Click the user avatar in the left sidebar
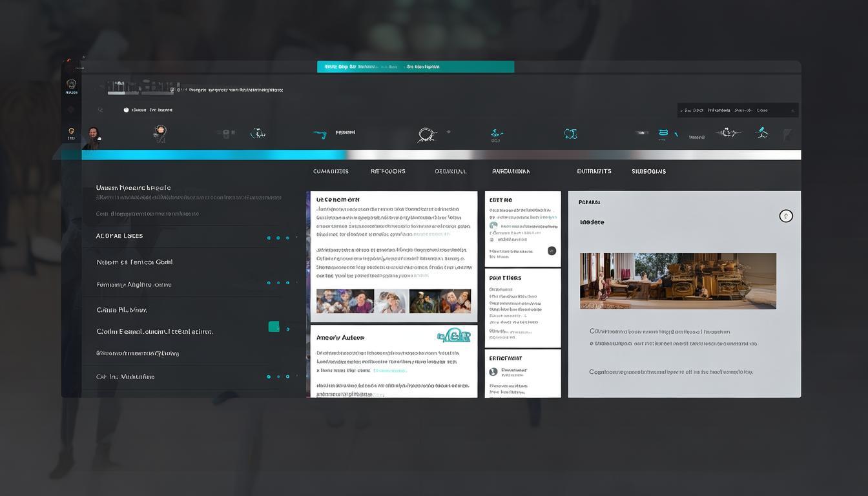Image resolution: width=868 pixels, height=496 pixels. [94, 134]
